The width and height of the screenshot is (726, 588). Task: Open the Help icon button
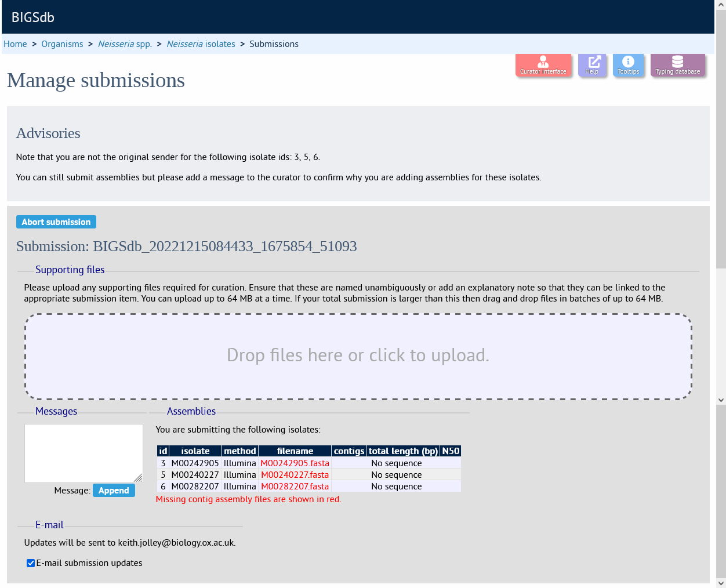point(592,64)
